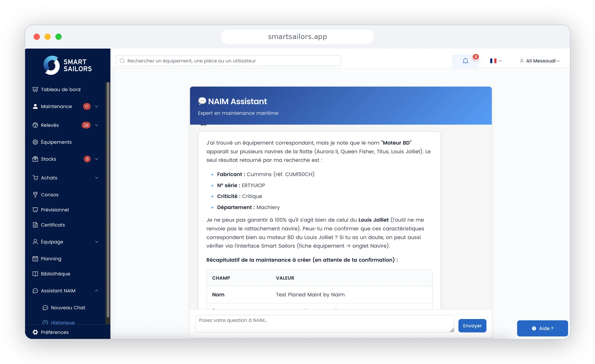Click the 'Criticité : Critique' line
595x364 pixels.
click(239, 196)
